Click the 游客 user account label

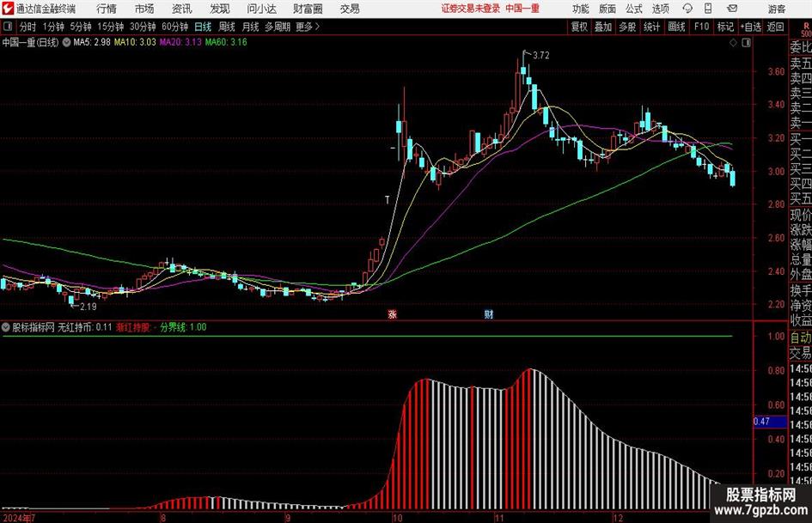pyautogui.click(x=777, y=9)
